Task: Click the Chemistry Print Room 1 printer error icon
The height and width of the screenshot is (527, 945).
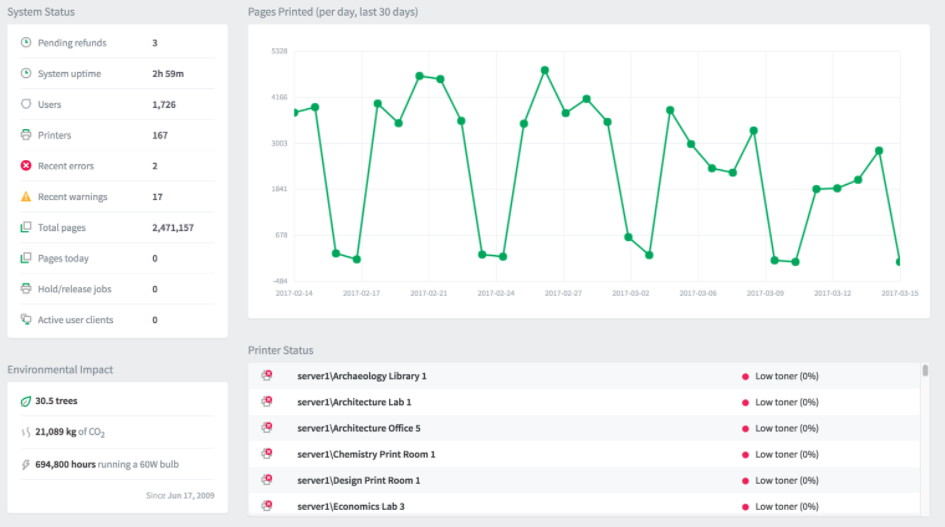Action: [x=267, y=453]
